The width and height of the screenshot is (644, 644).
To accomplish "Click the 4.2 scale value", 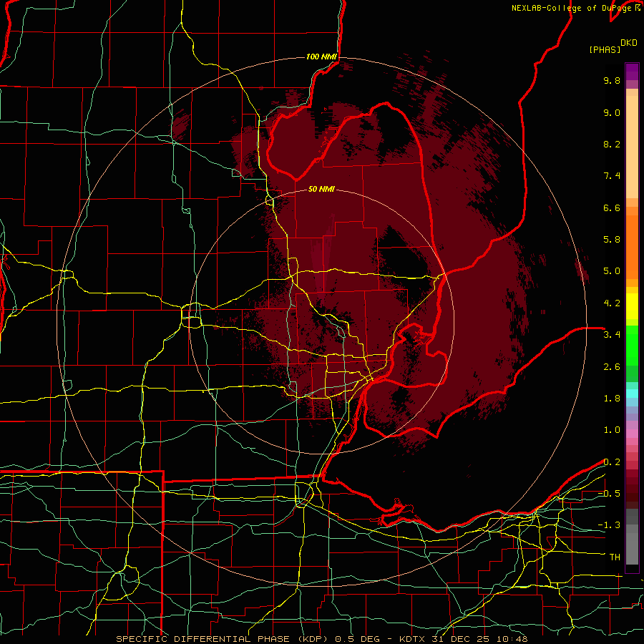I will point(612,303).
